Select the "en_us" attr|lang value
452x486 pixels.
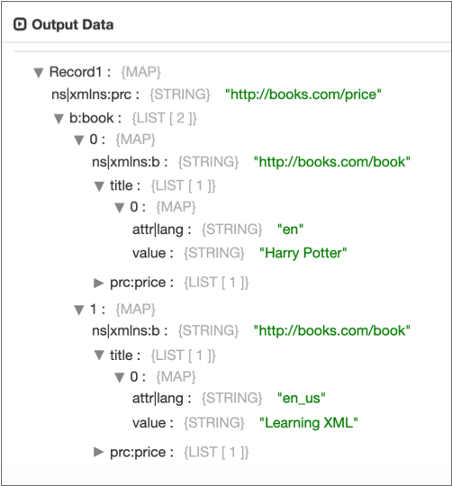click(x=301, y=398)
